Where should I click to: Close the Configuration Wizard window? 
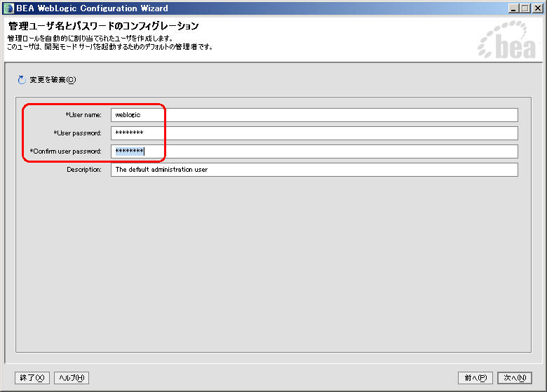click(537, 8)
